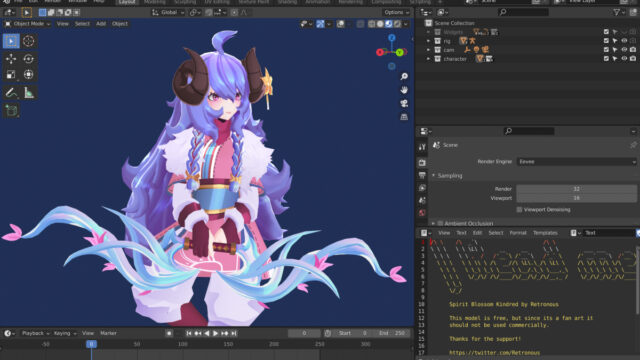
Task: Toggle snapping magnet icon
Action: pos(209,13)
